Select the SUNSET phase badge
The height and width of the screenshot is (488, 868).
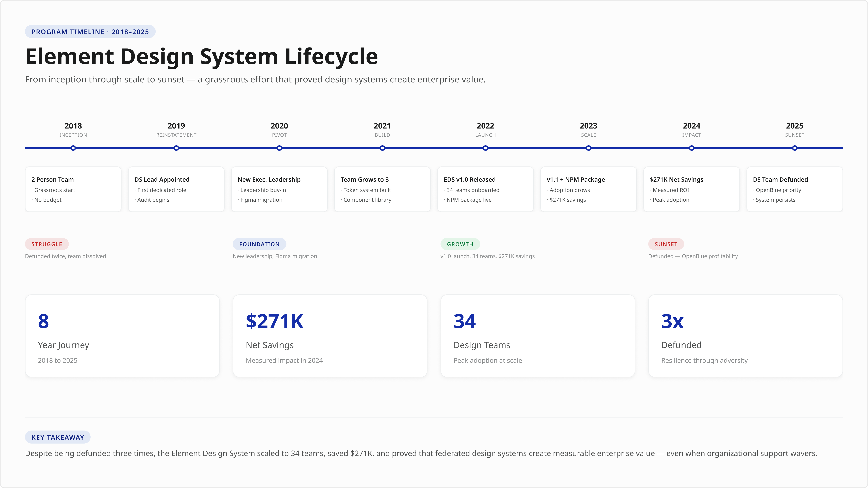666,244
